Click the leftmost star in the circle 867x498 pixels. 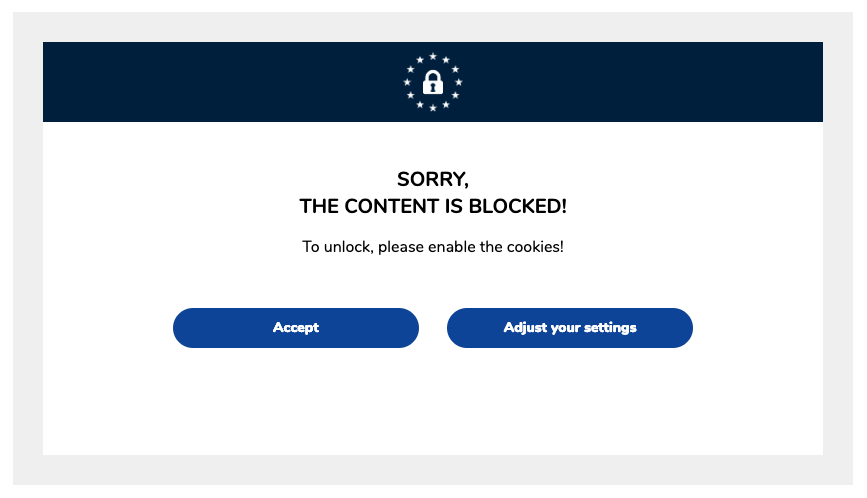point(408,82)
